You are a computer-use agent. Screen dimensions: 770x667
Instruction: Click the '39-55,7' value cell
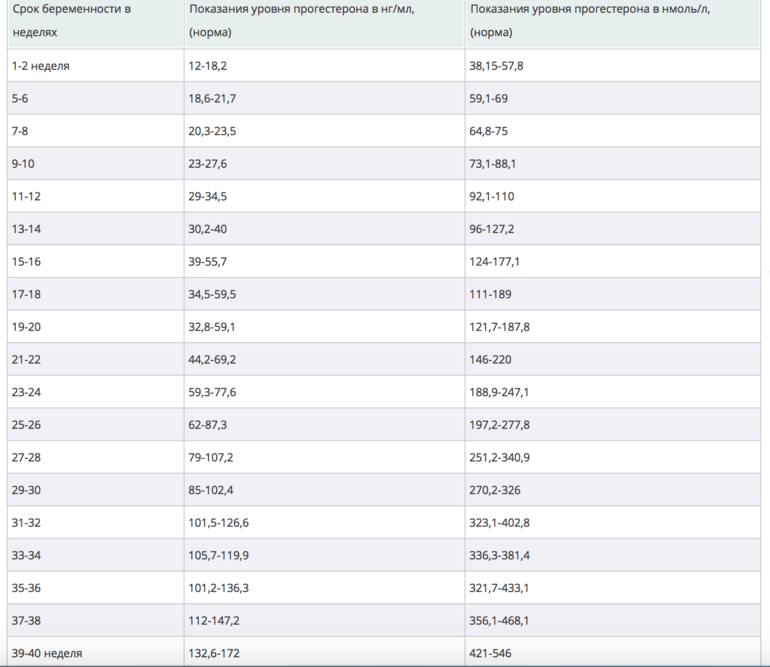click(x=211, y=262)
